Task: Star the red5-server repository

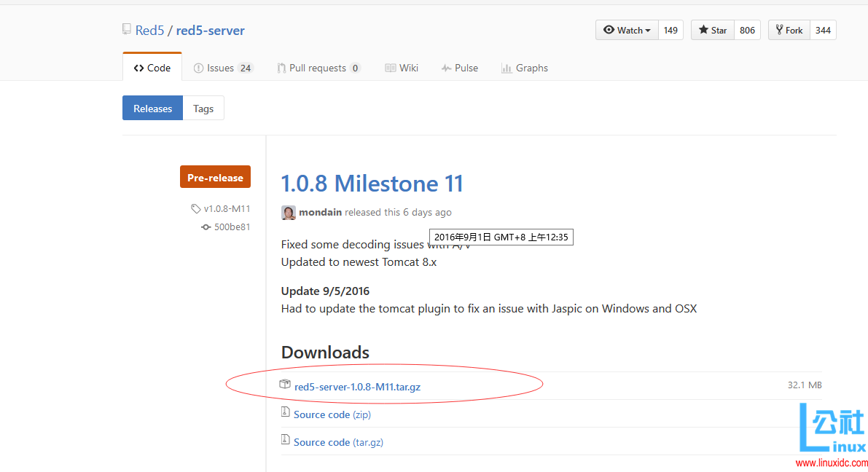Action: tap(712, 30)
